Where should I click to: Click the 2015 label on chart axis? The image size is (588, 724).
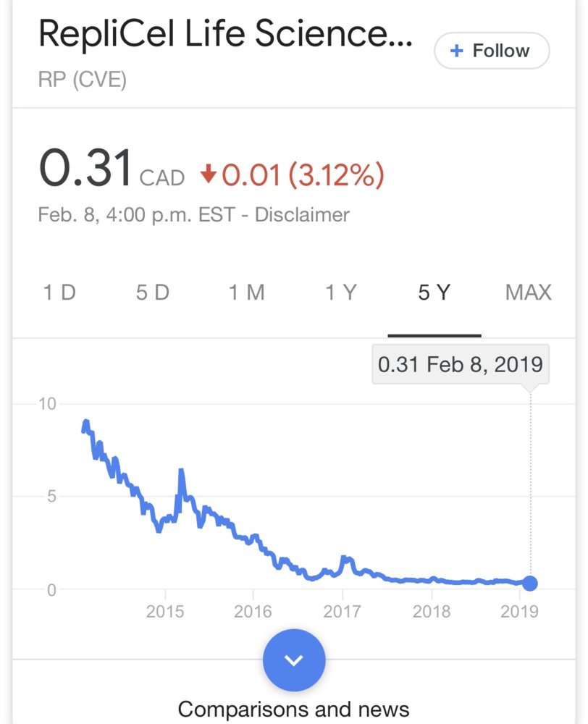[165, 611]
